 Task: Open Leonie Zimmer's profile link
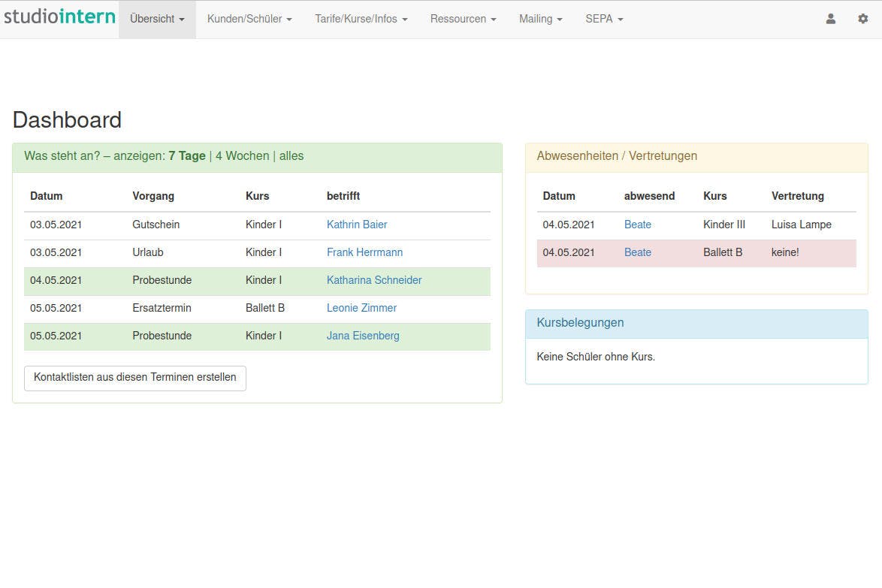tap(361, 308)
